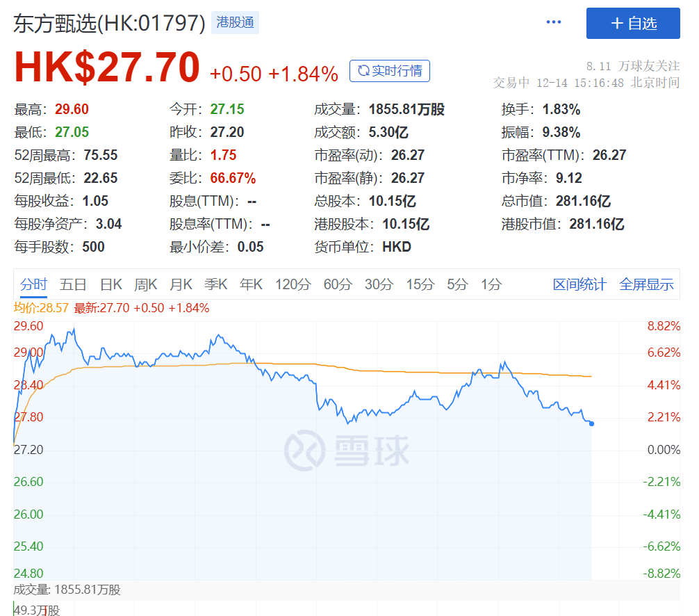Click the 总股本 value 10.15亿
The width and height of the screenshot is (699, 616).
coord(393,201)
